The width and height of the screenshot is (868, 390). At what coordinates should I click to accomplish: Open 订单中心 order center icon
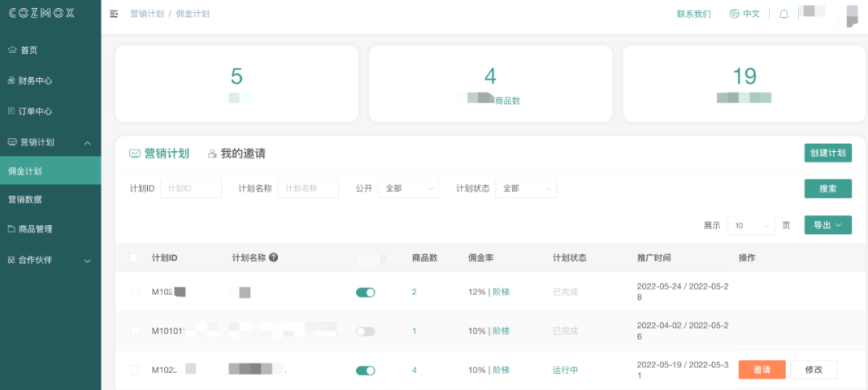click(x=12, y=111)
